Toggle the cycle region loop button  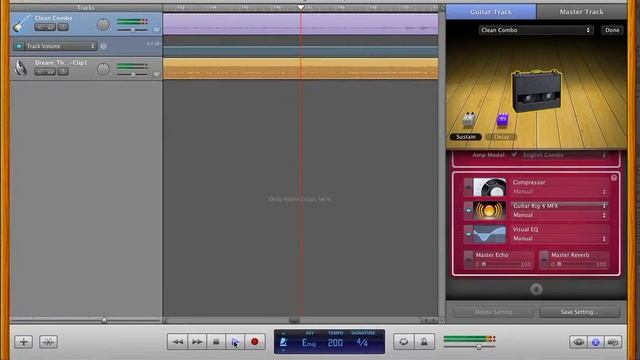tap(404, 342)
